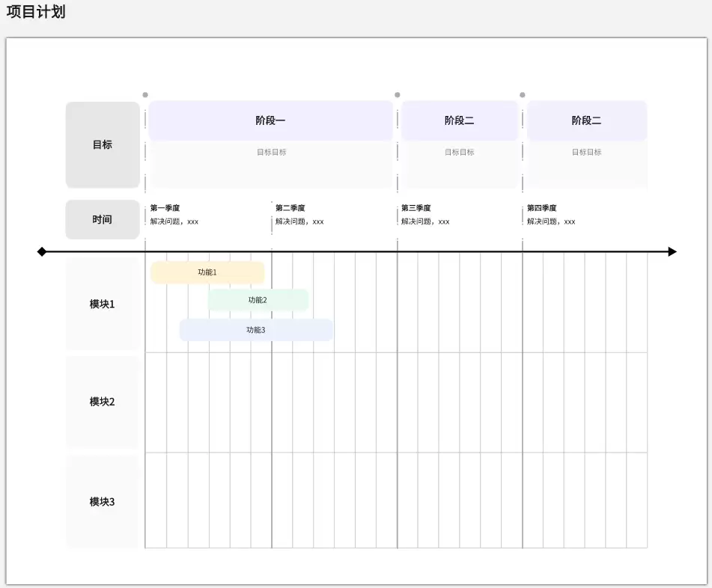The height and width of the screenshot is (588, 712).
Task: Select the 模块3 row label
Action: [103, 501]
